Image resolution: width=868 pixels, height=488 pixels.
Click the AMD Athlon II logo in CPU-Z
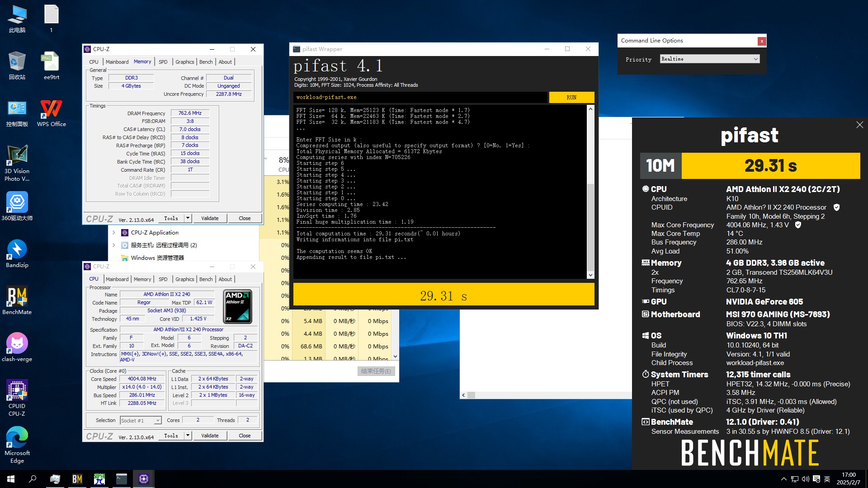[238, 306]
